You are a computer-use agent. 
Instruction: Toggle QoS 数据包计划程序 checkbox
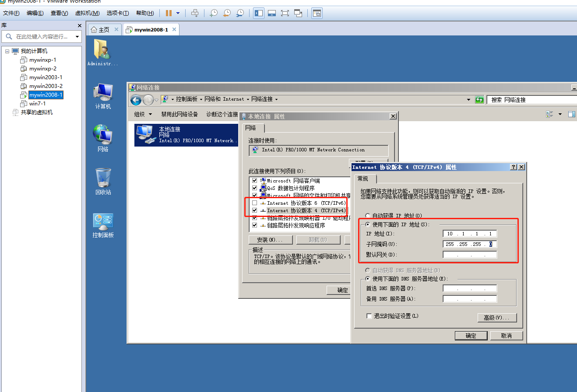(254, 188)
